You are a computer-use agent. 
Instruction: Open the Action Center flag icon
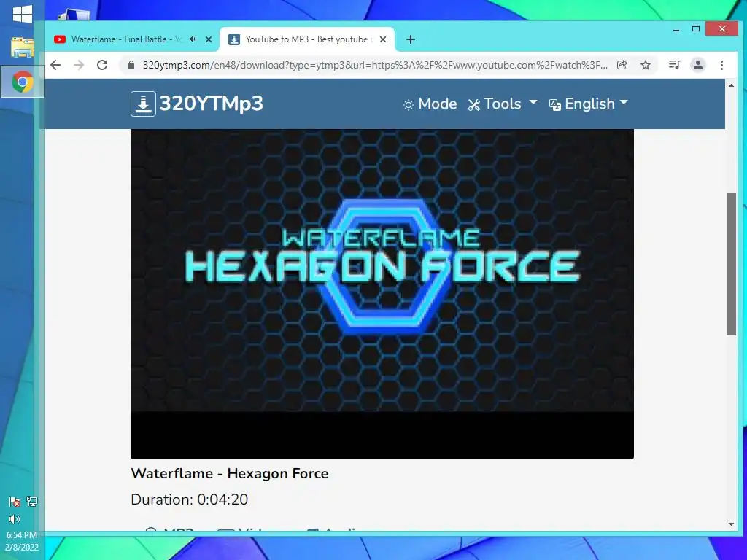click(x=15, y=502)
